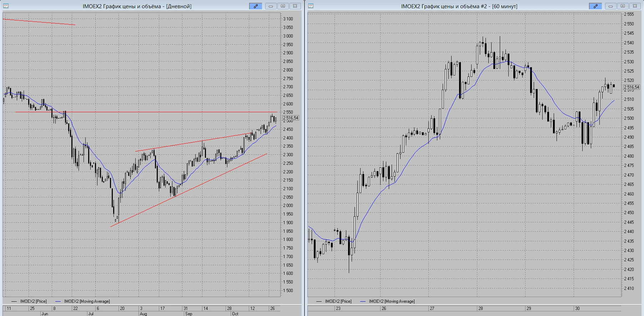Click the '2 500' price label on 60-minute chart scale
The width and height of the screenshot is (644, 316).
629,118
